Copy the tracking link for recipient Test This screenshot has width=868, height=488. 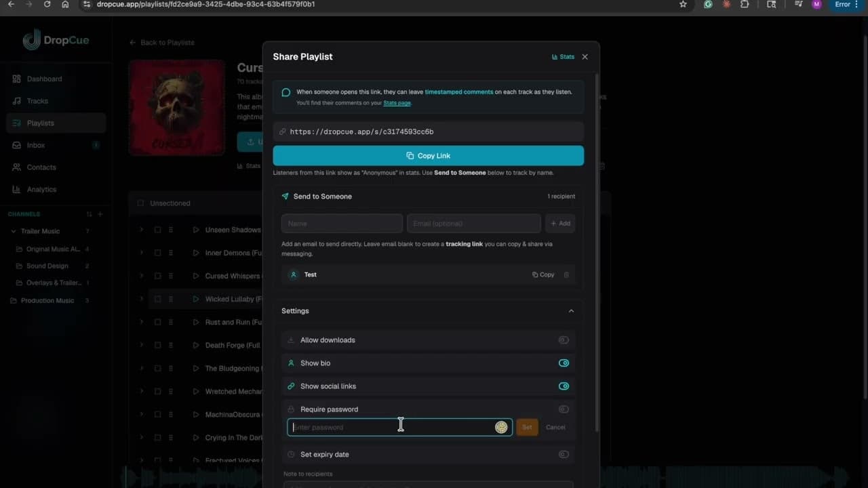click(542, 274)
